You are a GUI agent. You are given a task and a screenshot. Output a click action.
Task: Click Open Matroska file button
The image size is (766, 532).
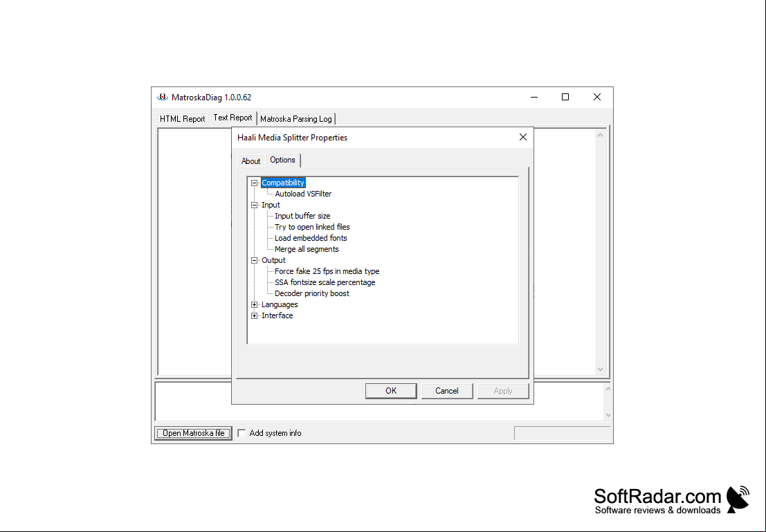[x=194, y=433]
